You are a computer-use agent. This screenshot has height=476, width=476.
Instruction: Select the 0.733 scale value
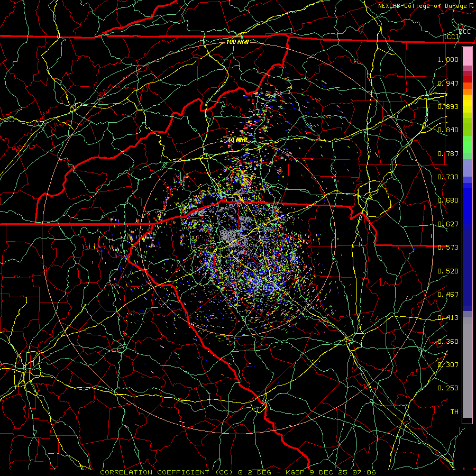(x=448, y=177)
